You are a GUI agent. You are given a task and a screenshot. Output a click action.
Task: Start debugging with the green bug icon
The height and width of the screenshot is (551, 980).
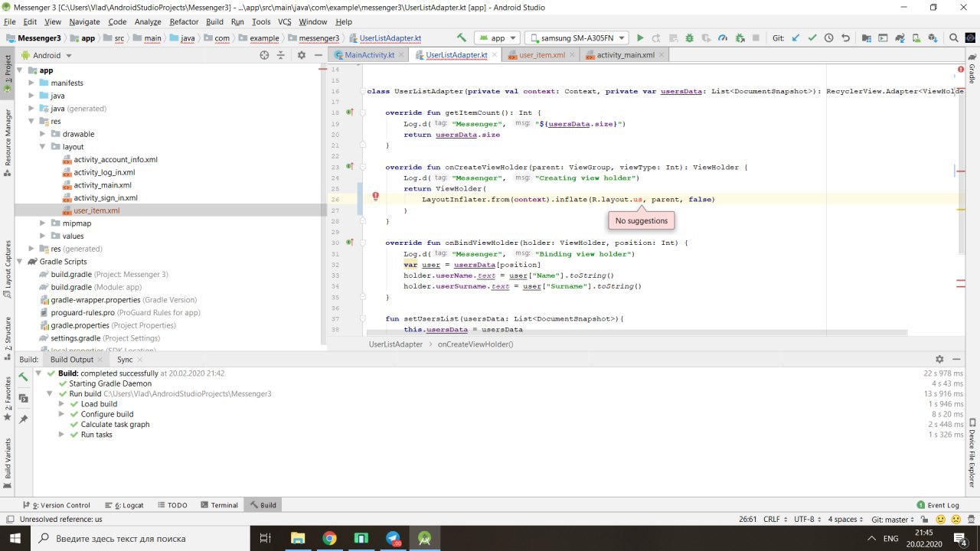(690, 37)
